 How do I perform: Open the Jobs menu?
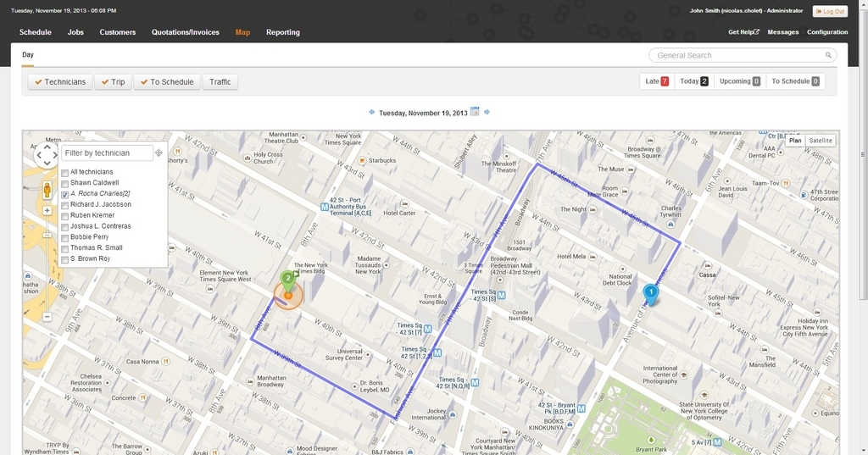(75, 32)
